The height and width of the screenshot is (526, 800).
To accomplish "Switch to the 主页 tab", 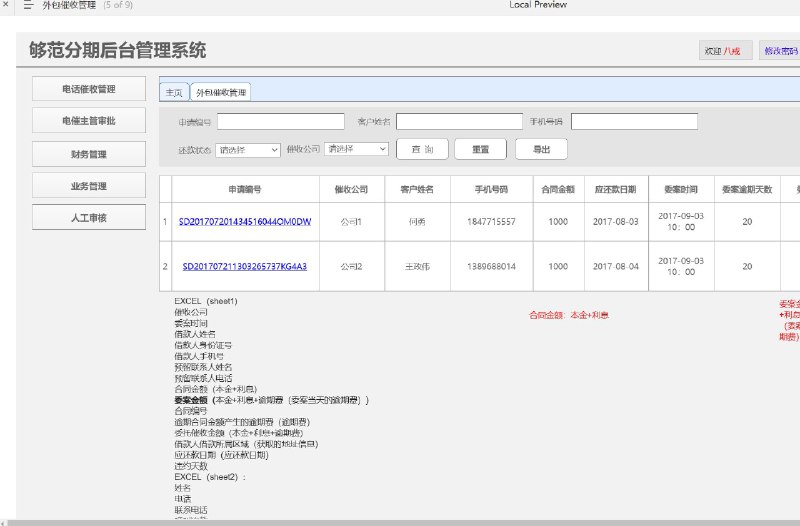I will 174,92.
